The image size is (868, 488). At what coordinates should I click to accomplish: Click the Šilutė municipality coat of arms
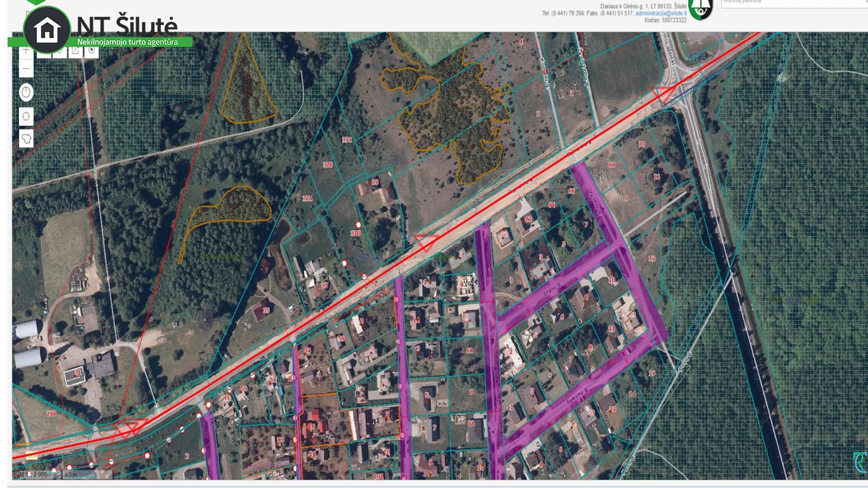click(x=700, y=9)
